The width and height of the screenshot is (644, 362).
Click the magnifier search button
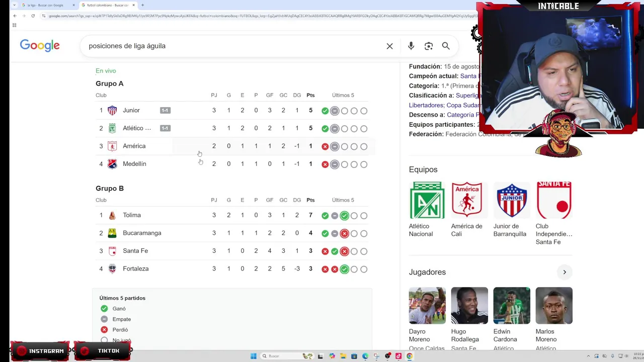[446, 46]
